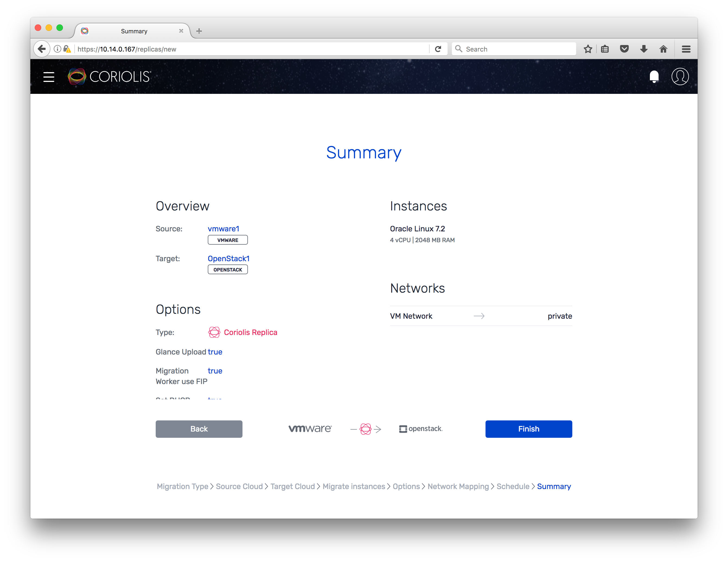Image resolution: width=728 pixels, height=562 pixels.
Task: Return to Migration Type breadcrumb step
Action: 182,486
